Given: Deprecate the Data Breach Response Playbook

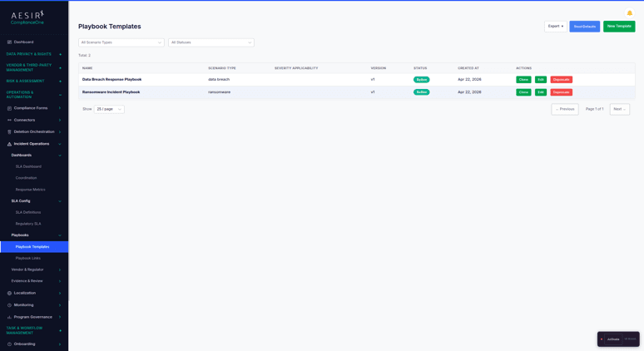Looking at the screenshot, I should coord(561,80).
